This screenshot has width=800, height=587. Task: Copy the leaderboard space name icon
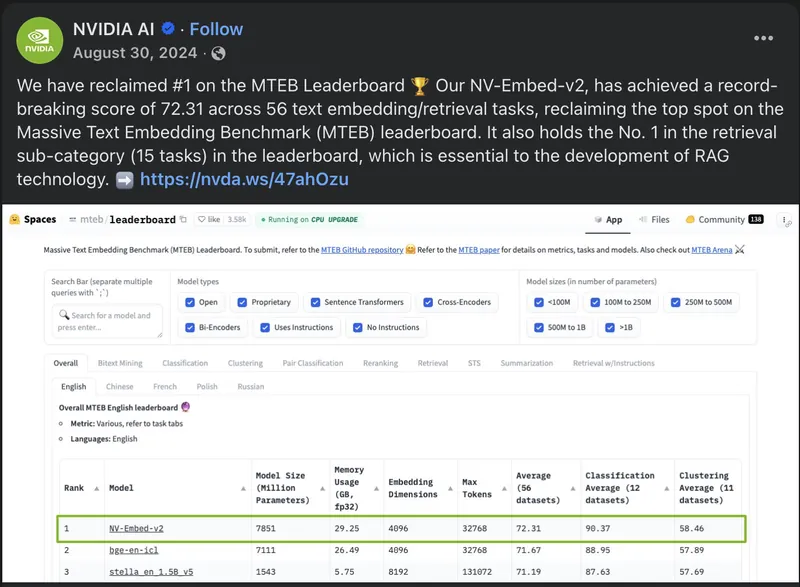click(x=183, y=219)
